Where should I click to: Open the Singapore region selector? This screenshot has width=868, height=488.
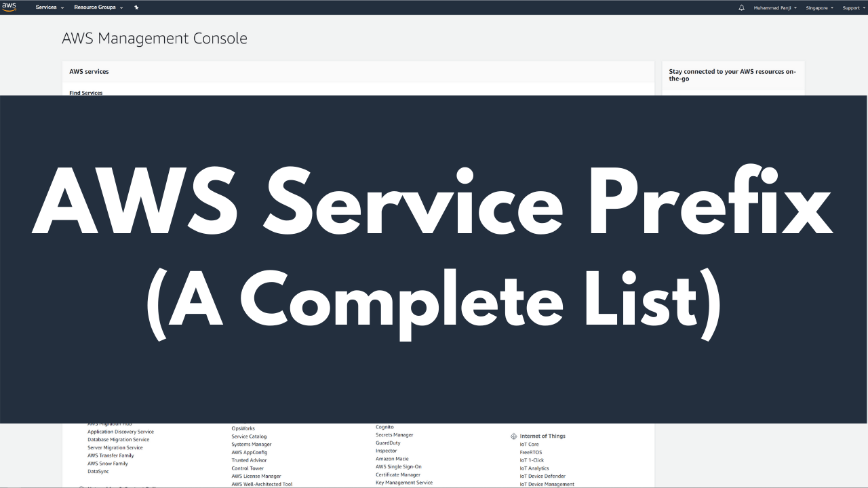point(816,7)
